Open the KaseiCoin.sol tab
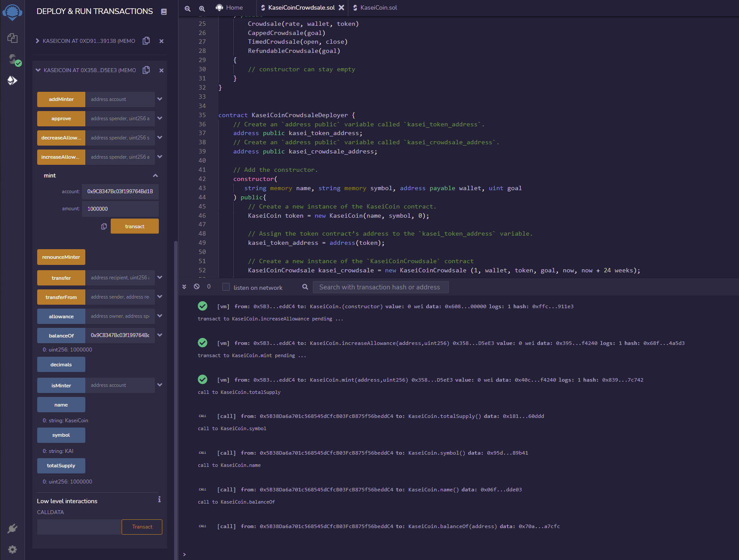739x560 pixels. click(378, 7)
